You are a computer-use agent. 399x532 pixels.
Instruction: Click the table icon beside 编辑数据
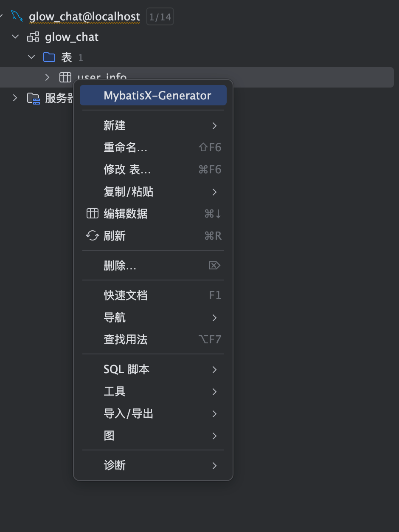click(x=92, y=214)
